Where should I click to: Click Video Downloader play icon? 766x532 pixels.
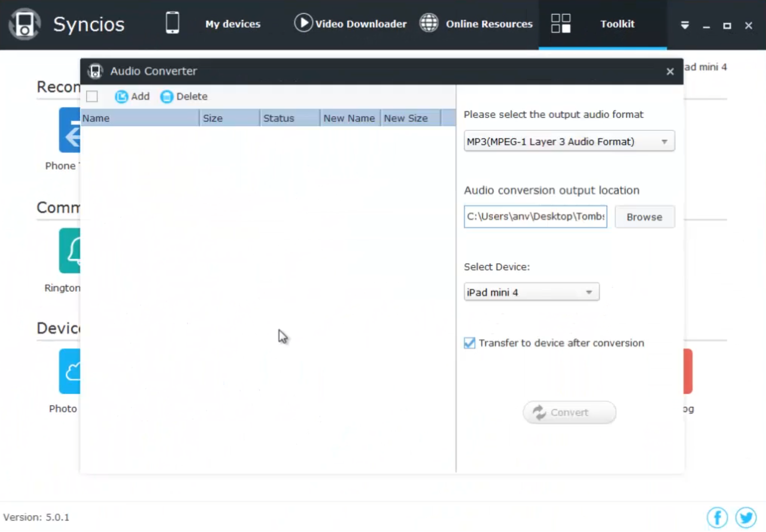tap(303, 23)
